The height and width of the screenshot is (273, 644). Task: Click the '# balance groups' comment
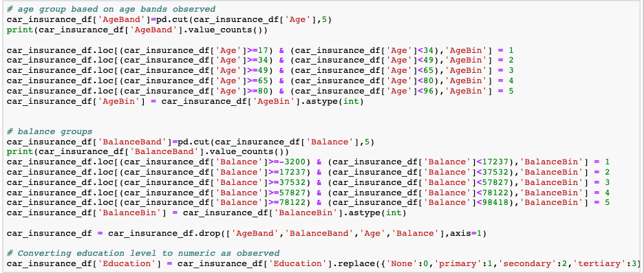(50, 131)
